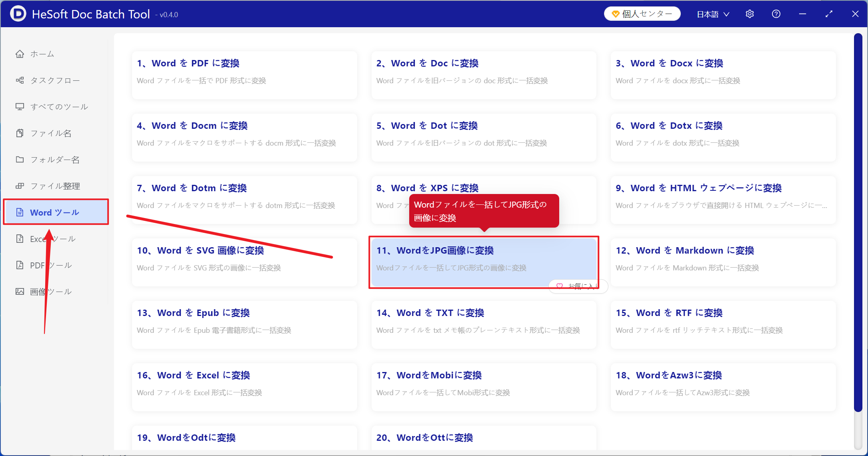Viewport: 868px width, 456px height.
Task: Open the help question mark icon
Action: (776, 14)
